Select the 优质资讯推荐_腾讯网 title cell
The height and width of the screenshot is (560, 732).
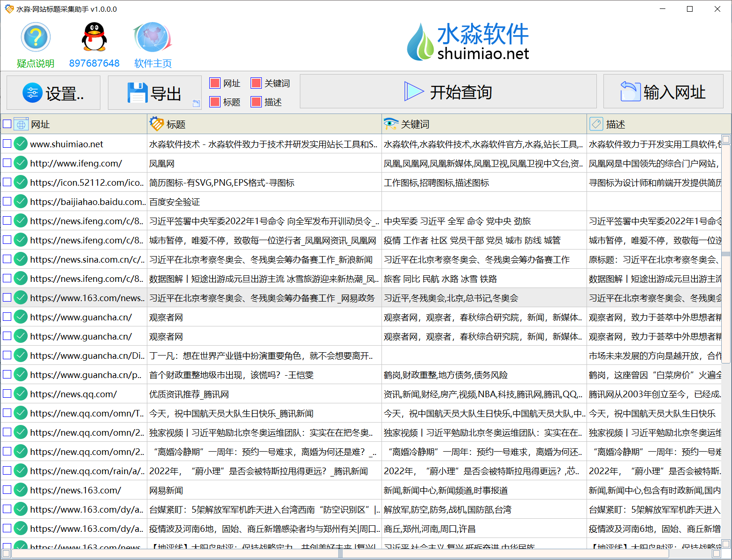point(264,394)
